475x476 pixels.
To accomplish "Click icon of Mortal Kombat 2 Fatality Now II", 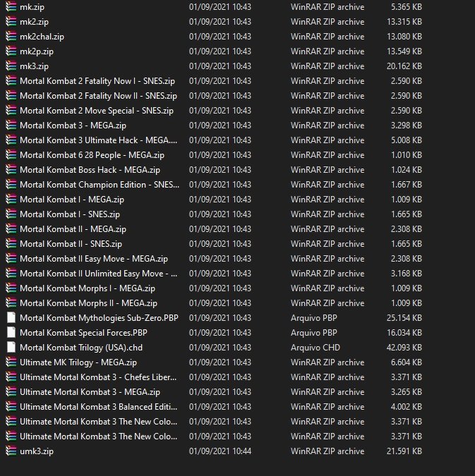I will pos(11,96).
